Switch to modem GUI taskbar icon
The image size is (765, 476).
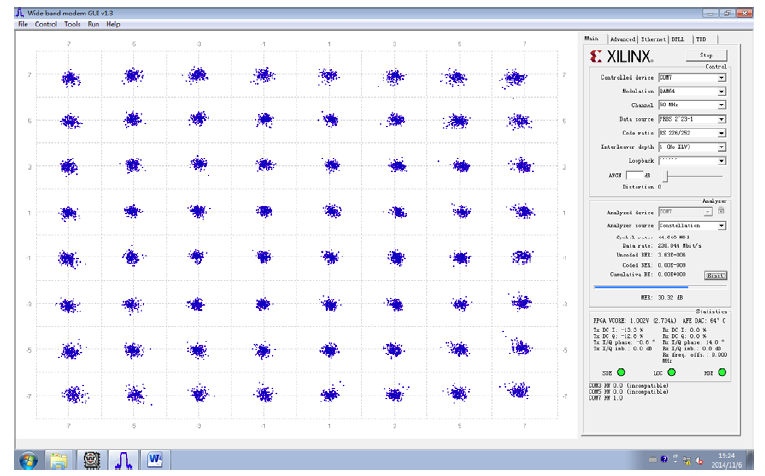pyautogui.click(x=123, y=460)
